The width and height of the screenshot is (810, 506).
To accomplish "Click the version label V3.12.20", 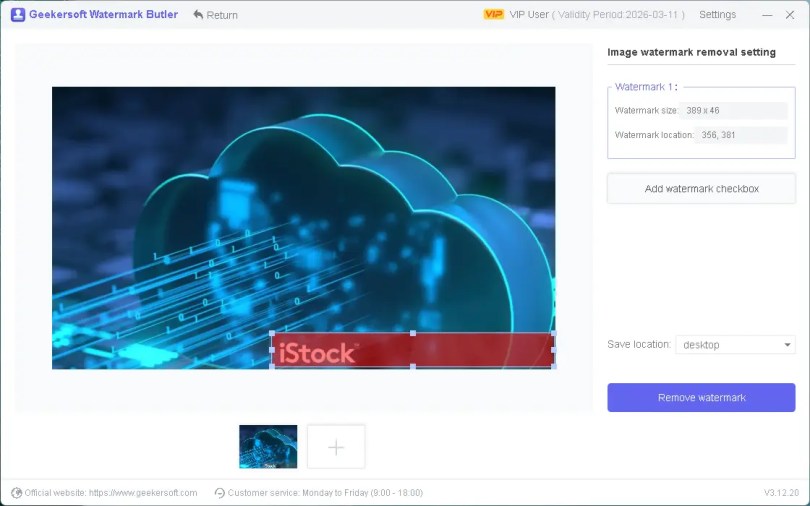I will pos(782,493).
